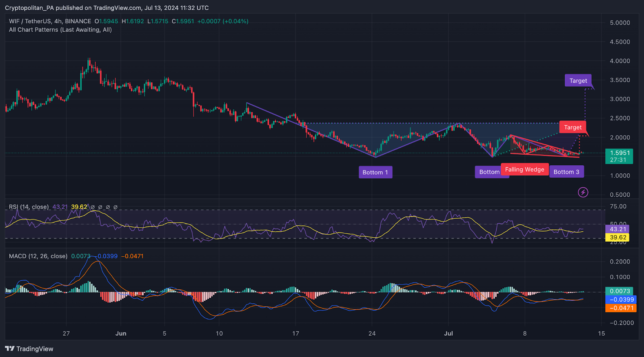The width and height of the screenshot is (644, 357).
Task: Open the RSI (14, close) indicator label
Action: (x=29, y=207)
